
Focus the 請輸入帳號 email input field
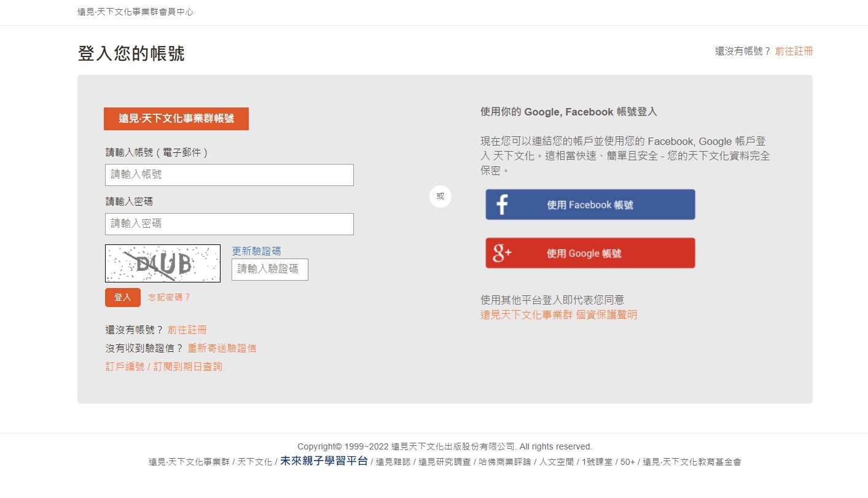(x=229, y=175)
